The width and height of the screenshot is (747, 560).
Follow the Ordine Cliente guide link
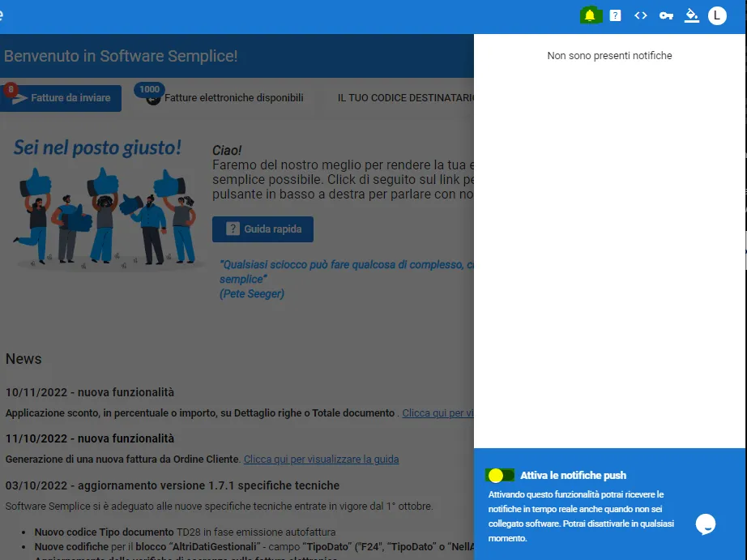pos(321,460)
